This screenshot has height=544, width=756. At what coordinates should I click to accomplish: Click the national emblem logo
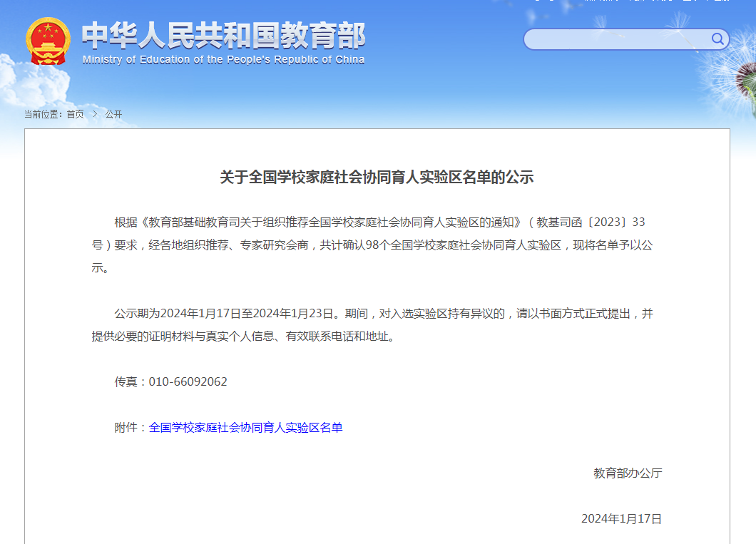pos(48,41)
